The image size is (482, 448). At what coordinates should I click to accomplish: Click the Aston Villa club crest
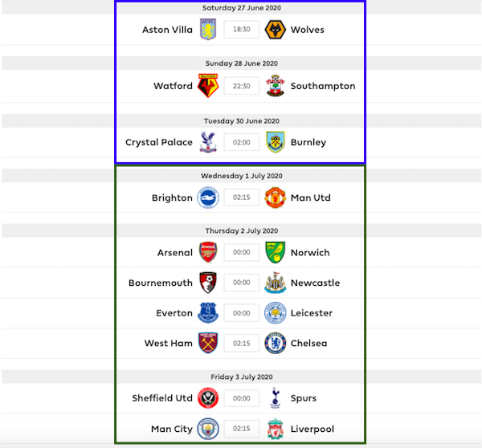pyautogui.click(x=207, y=30)
